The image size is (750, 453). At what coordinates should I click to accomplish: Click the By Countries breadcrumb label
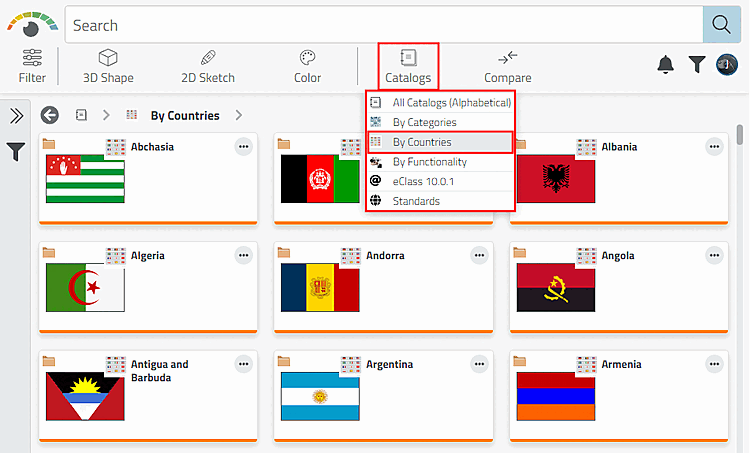coord(185,116)
